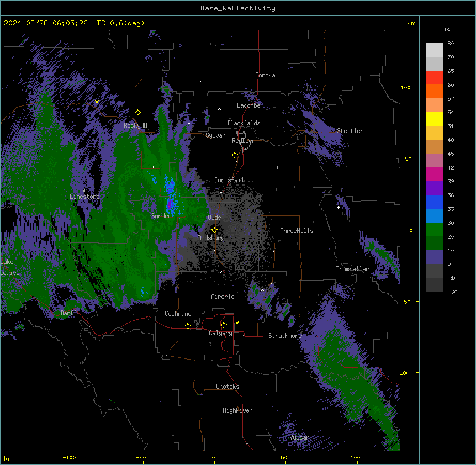
Task: Click the -30 value in dBZ legend
Action: 452,292
